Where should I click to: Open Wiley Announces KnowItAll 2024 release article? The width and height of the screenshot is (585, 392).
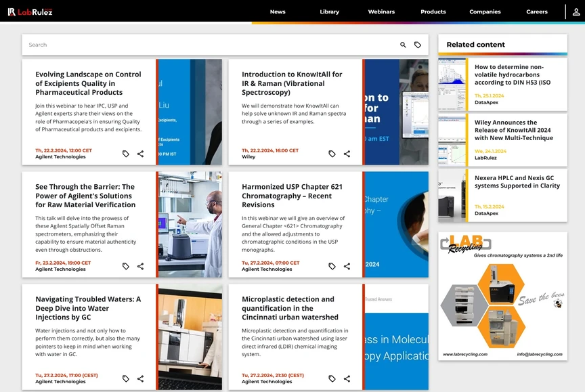pos(514,130)
